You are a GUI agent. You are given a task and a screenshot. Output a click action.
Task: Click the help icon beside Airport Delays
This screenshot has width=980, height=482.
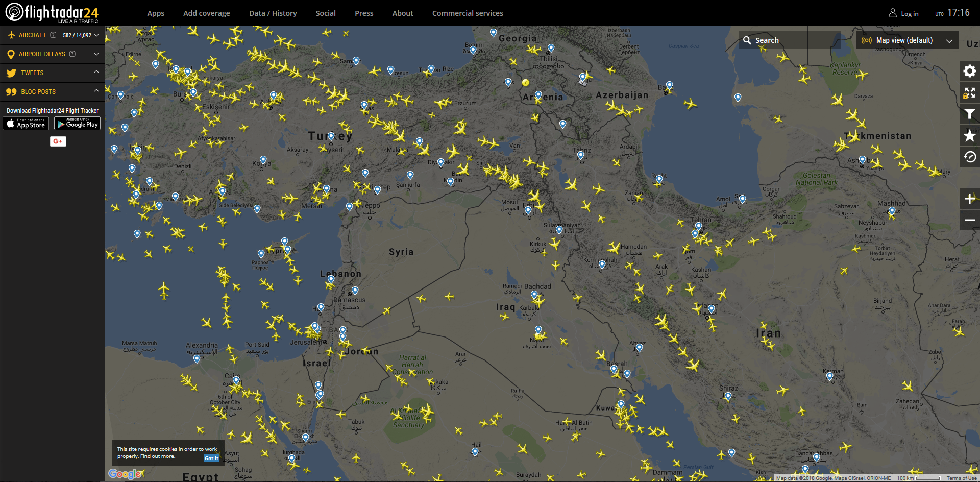coord(72,54)
